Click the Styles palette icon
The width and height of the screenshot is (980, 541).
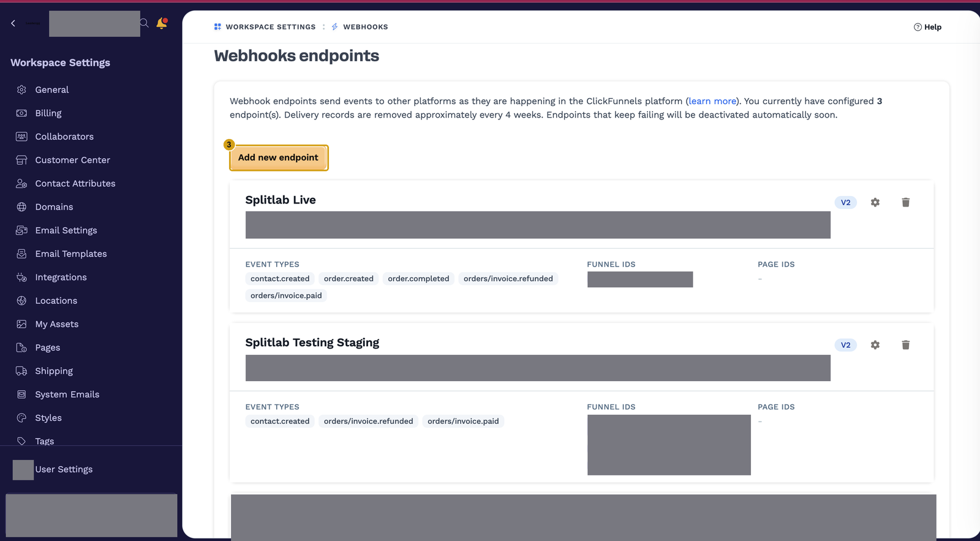[x=21, y=418]
